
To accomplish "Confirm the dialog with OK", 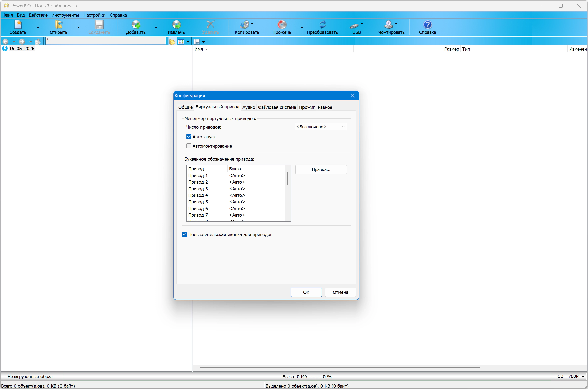I will coord(306,292).
